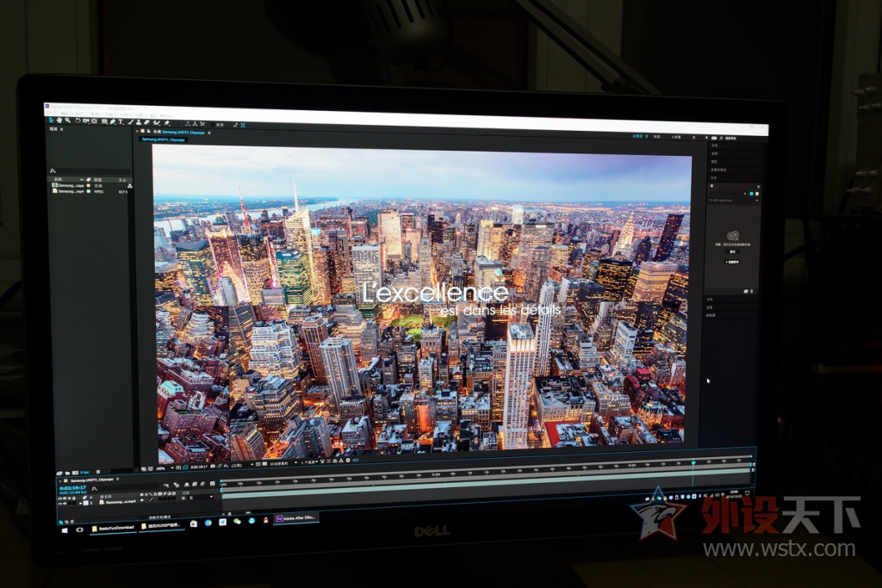Image resolution: width=882 pixels, height=588 pixels.
Task: Select the Pen tool
Action: click(113, 121)
